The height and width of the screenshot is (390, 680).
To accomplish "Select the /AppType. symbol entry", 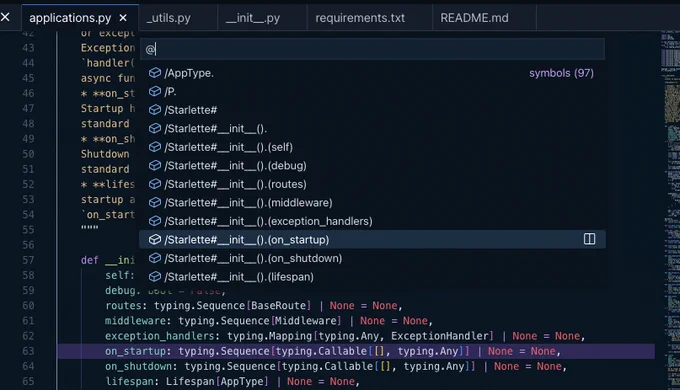I will (372, 73).
